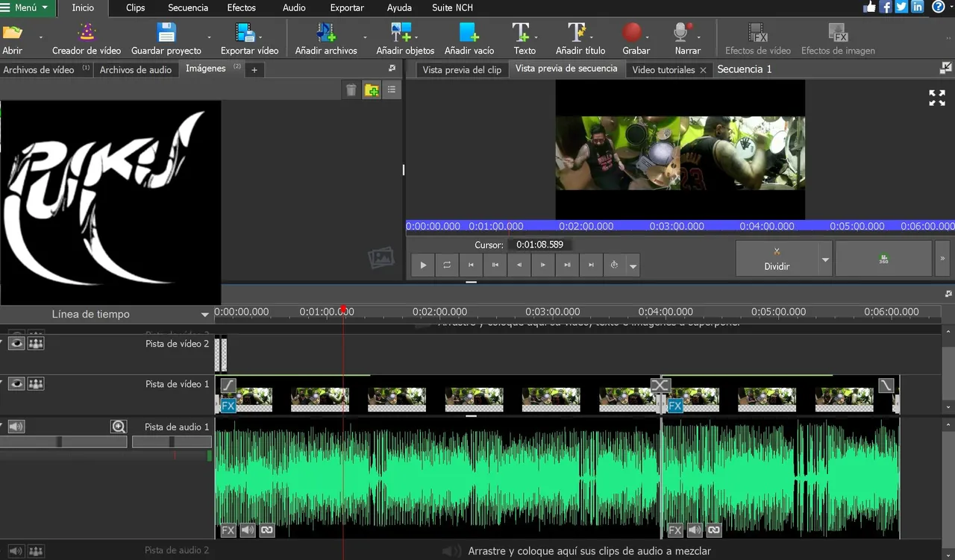Screen dimensions: 955x560
Task: Click the Añadir objetos icon
Action: (401, 33)
